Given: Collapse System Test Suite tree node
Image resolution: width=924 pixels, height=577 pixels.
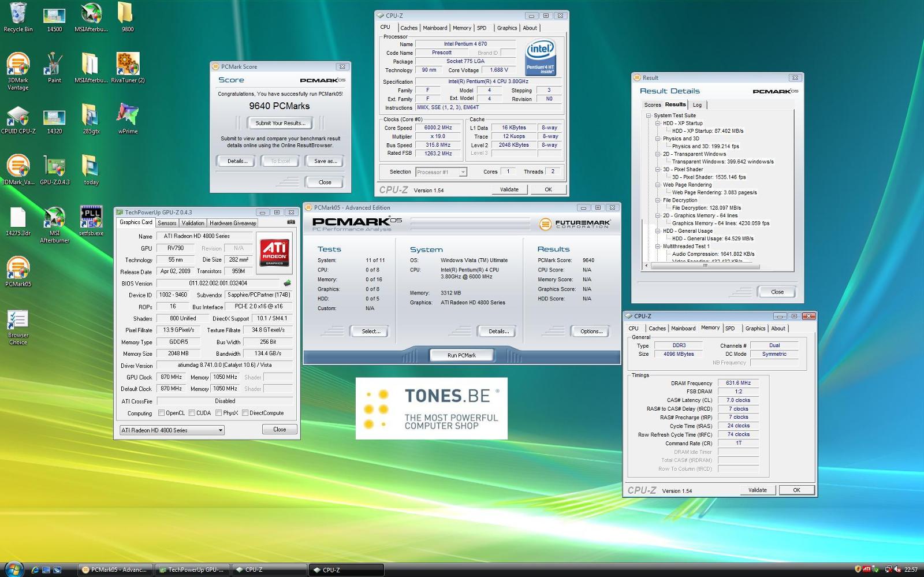Looking at the screenshot, I should [649, 116].
